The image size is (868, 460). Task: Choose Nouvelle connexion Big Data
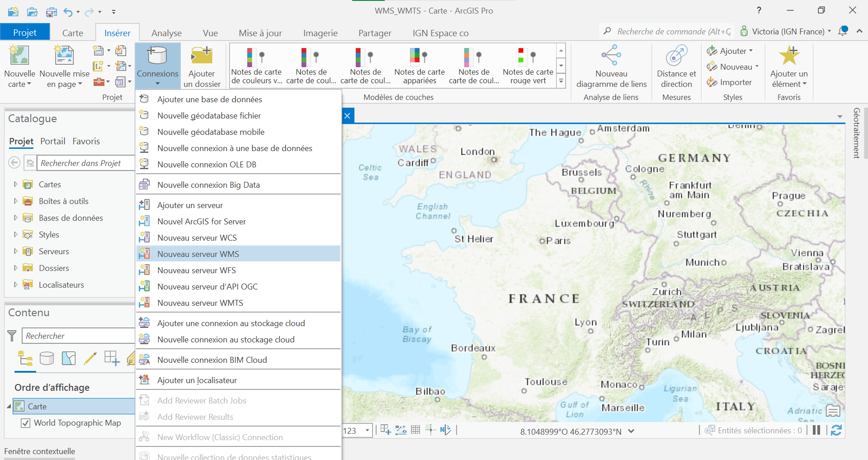coord(238,185)
